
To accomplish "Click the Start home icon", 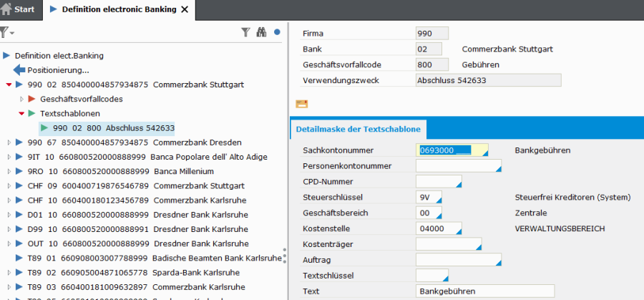I will click(x=7, y=9).
